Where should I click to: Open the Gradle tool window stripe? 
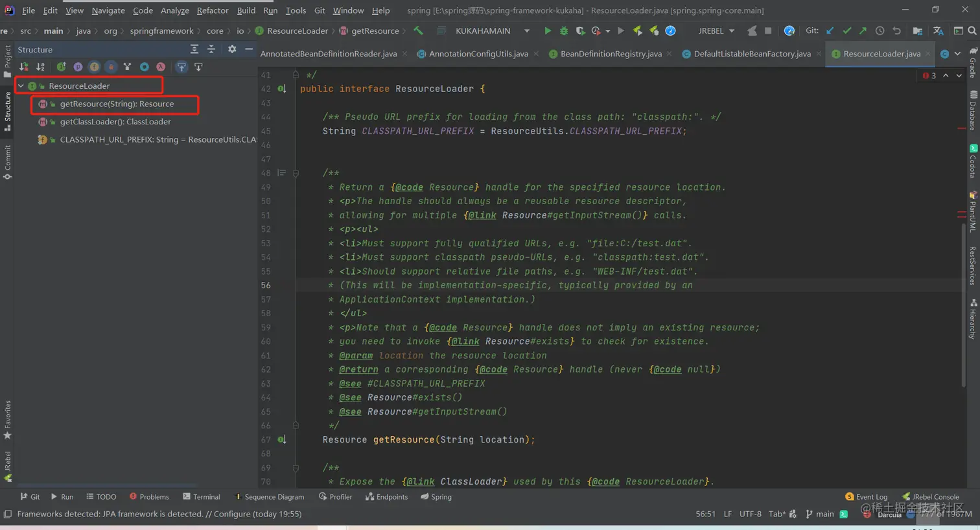[x=973, y=62]
